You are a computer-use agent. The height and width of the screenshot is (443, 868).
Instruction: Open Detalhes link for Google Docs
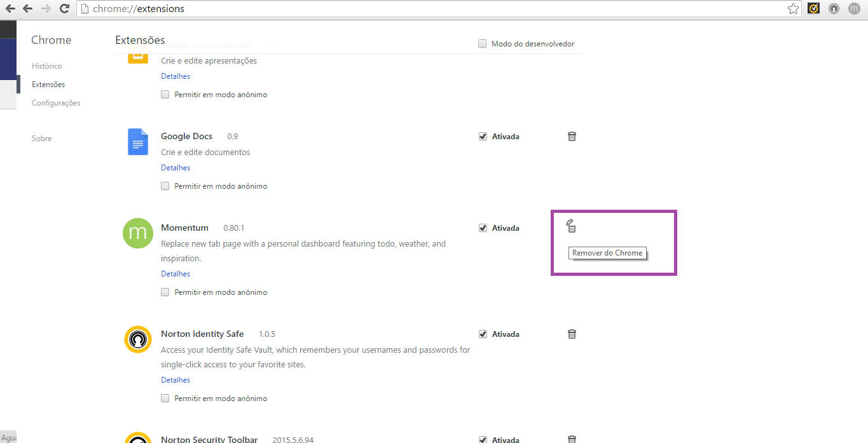[176, 168]
